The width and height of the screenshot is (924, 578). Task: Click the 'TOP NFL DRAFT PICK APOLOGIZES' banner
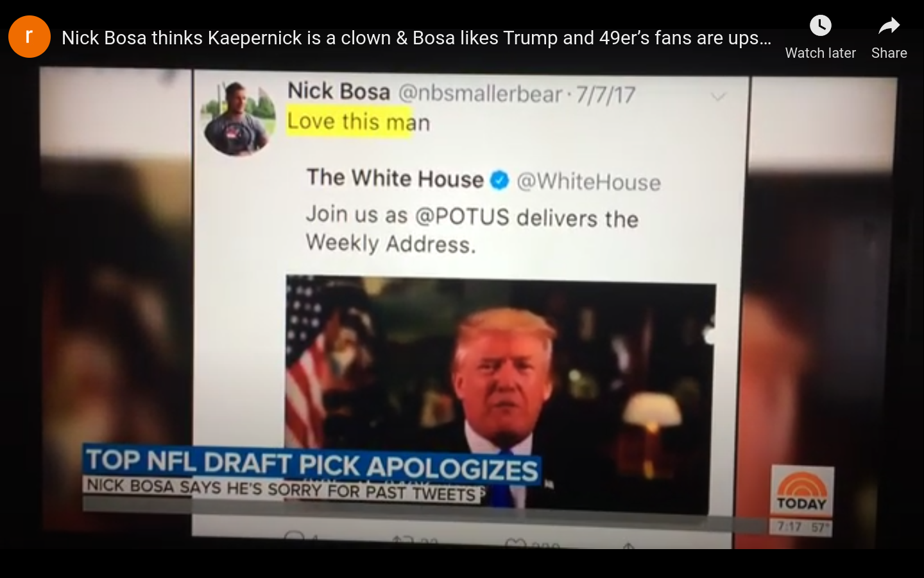(312, 465)
